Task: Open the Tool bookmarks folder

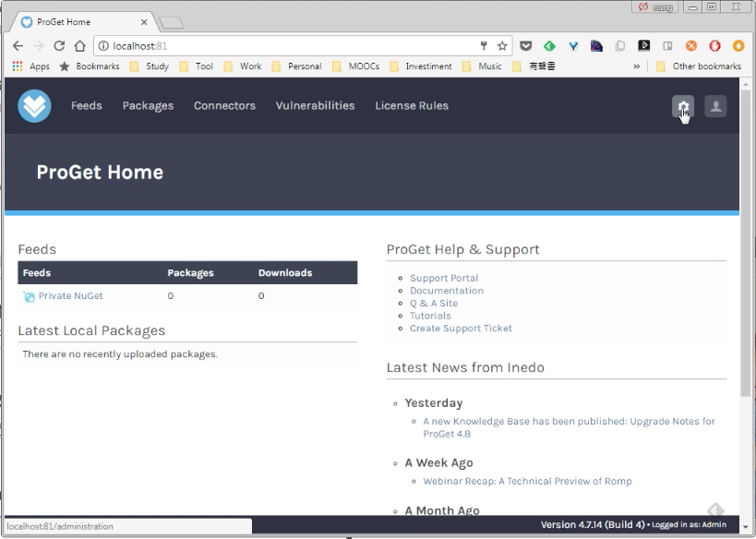Action: pos(196,66)
